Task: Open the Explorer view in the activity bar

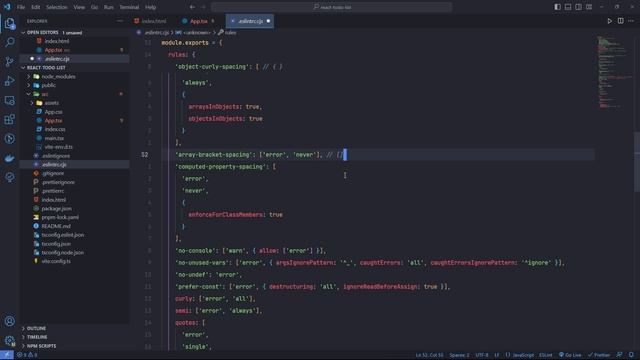Action: (9, 24)
